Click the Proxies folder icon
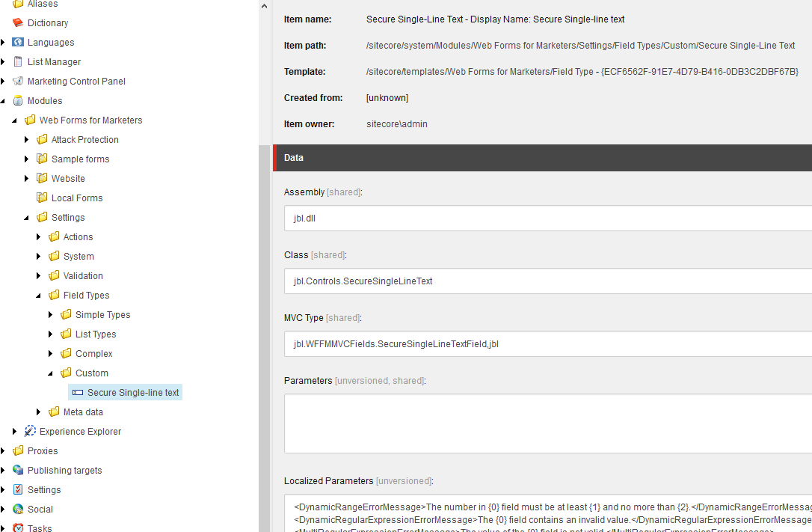This screenshot has height=532, width=812. [x=18, y=450]
